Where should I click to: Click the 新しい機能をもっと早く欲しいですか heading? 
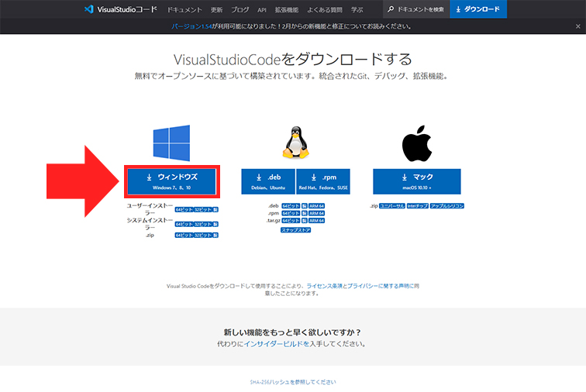point(292,332)
